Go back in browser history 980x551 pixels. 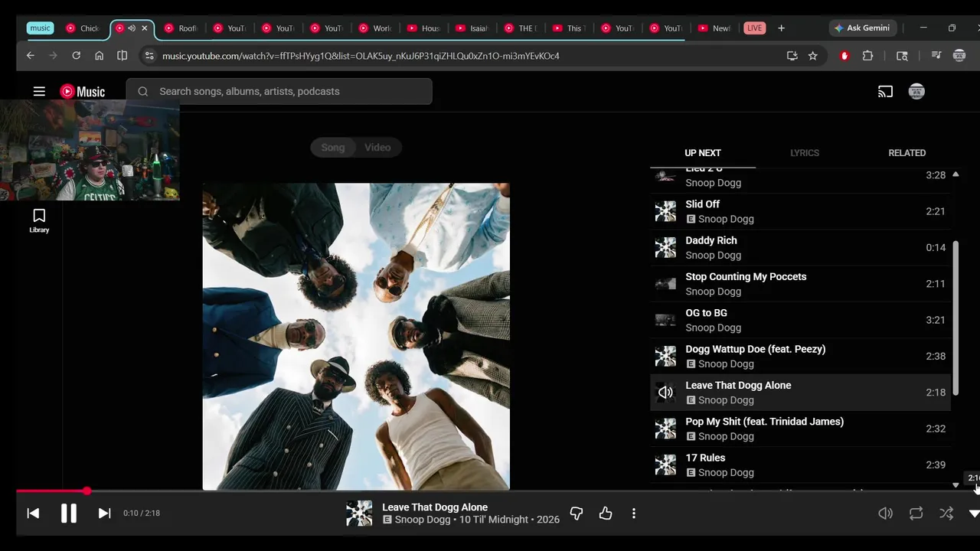pyautogui.click(x=31, y=56)
